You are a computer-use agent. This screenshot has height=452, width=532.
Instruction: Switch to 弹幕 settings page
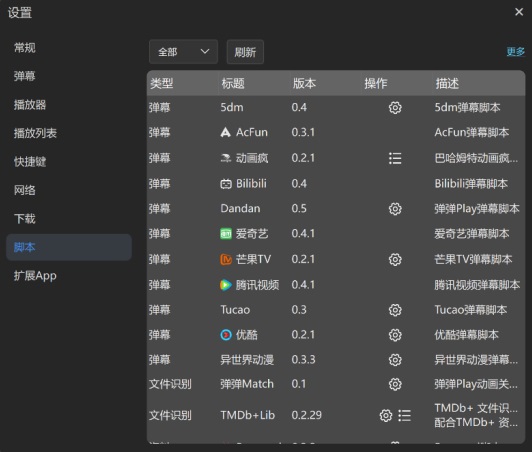[69, 76]
